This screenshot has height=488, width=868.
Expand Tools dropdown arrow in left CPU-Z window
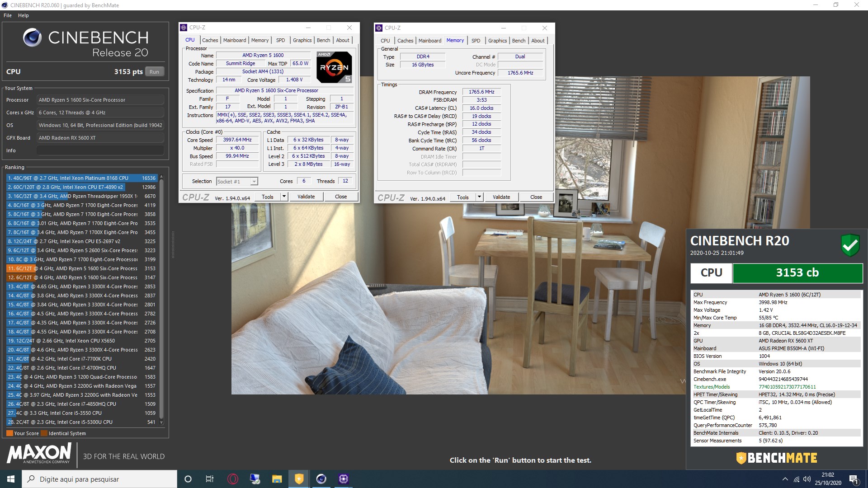284,197
